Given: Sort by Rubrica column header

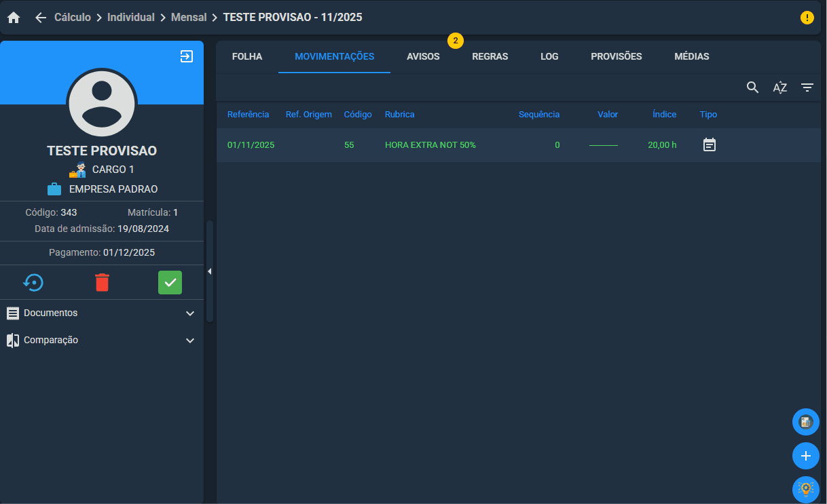Looking at the screenshot, I should pos(399,115).
